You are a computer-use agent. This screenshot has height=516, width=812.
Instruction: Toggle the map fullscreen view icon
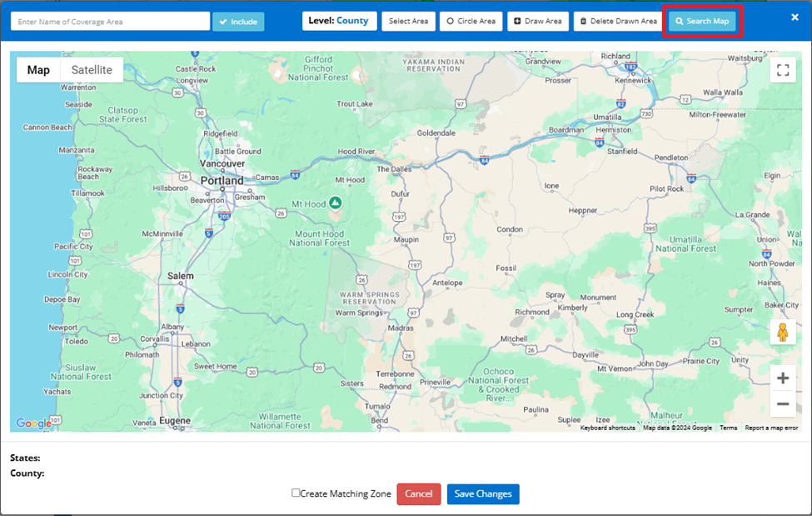783,70
